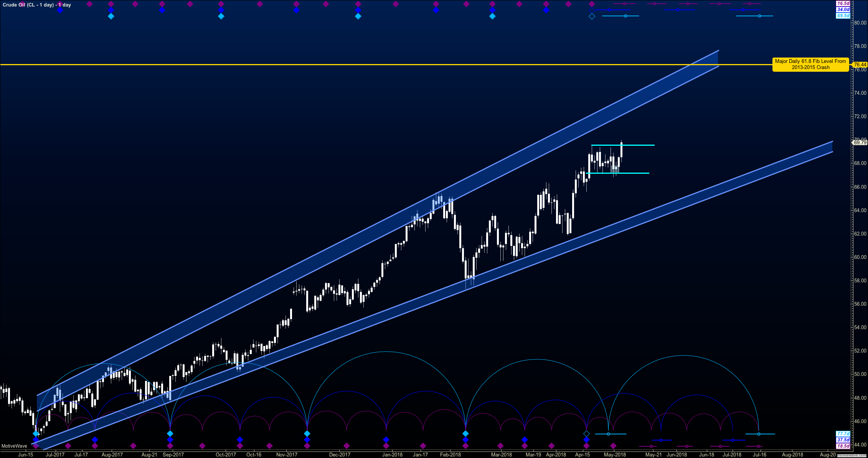Click cyan projection circle near May-2018 at bottom
This screenshot has width=868, height=458.
tap(608, 434)
